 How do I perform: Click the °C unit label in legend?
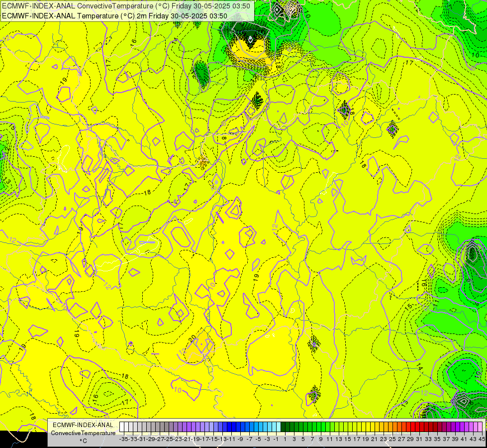pyautogui.click(x=83, y=441)
